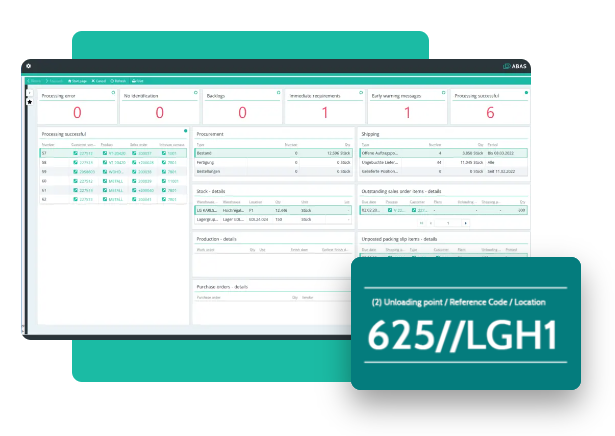This screenshot has width=615, height=436.
Task: Go to the previous page in Outstanding sales order pagination
Action: (431, 223)
